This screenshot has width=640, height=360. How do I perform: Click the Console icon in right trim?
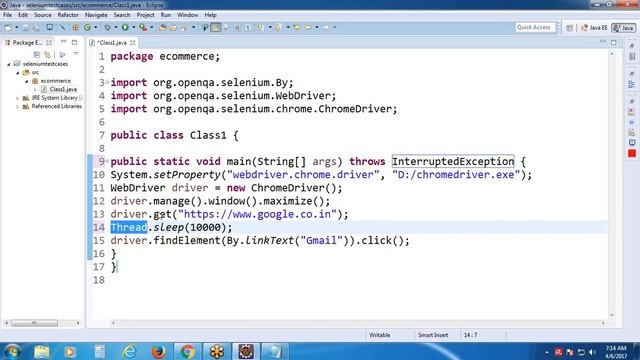(x=632, y=142)
